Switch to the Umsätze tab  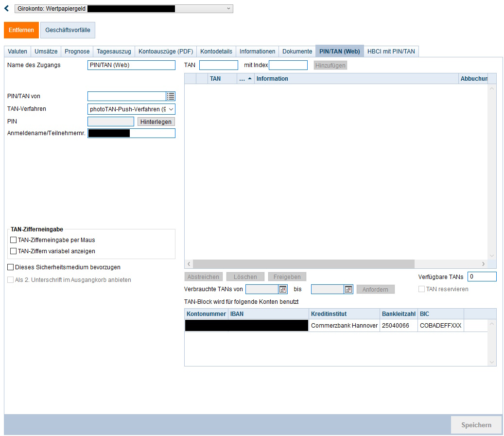pos(46,51)
